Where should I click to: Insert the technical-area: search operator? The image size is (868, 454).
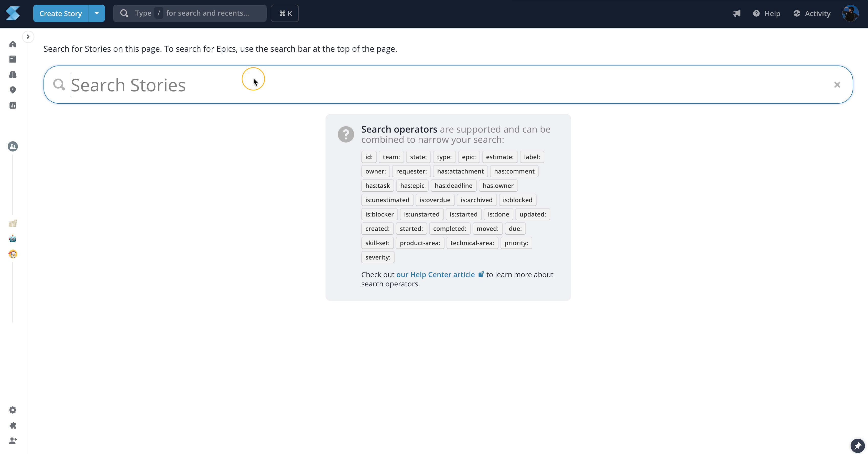pyautogui.click(x=472, y=243)
